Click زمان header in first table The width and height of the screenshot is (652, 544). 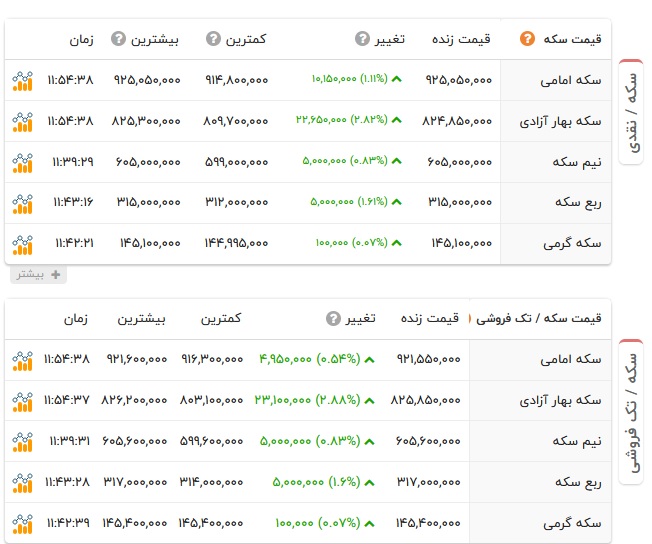(81, 40)
